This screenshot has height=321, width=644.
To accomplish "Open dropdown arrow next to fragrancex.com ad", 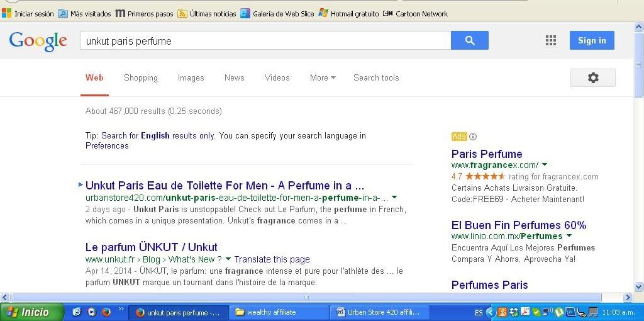I will tap(545, 165).
